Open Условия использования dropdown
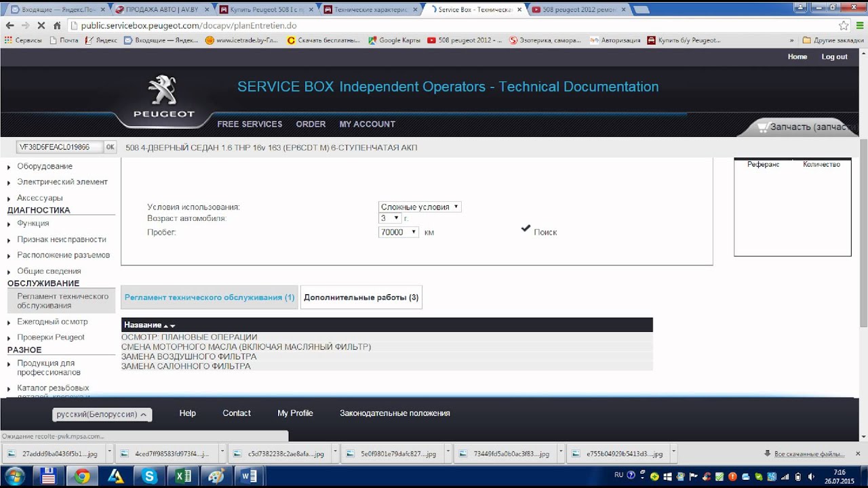The width and height of the screenshot is (868, 488). point(420,207)
